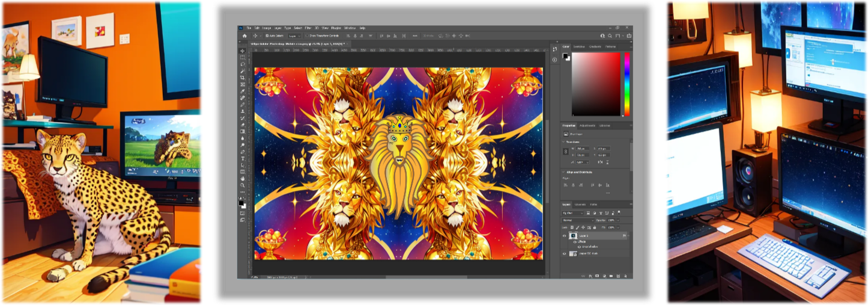Viewport: 868px width, 305px height.
Task: Click the Home icon in options bar
Action: click(x=244, y=36)
